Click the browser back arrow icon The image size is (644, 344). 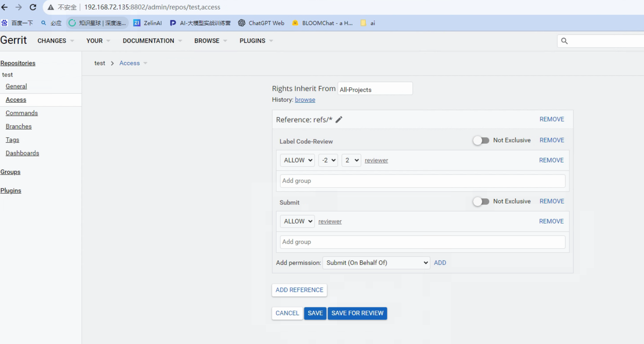coord(4,7)
